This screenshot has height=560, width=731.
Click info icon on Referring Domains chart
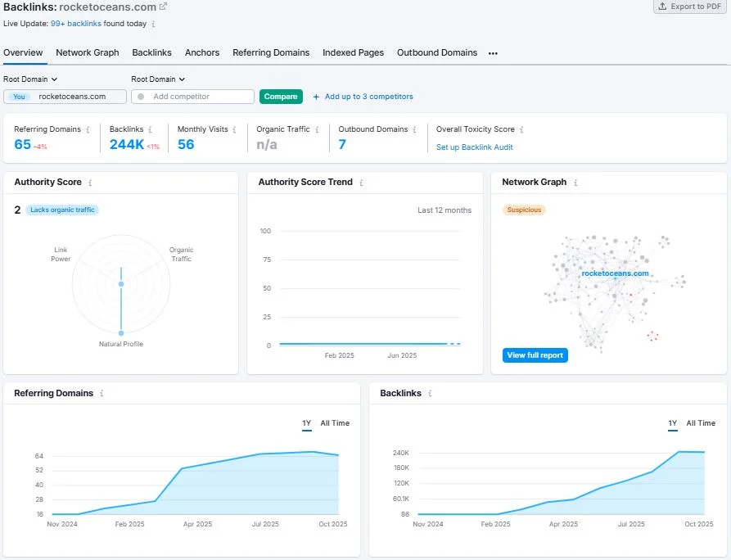(102, 394)
